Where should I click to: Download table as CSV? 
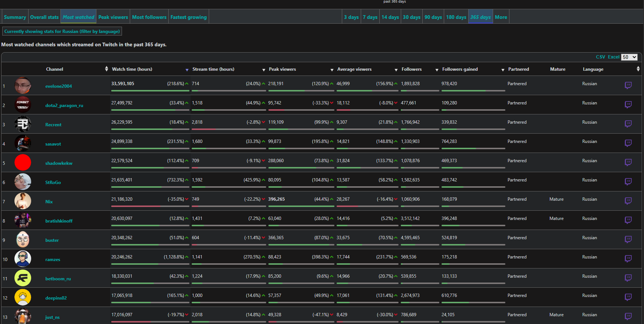point(600,57)
